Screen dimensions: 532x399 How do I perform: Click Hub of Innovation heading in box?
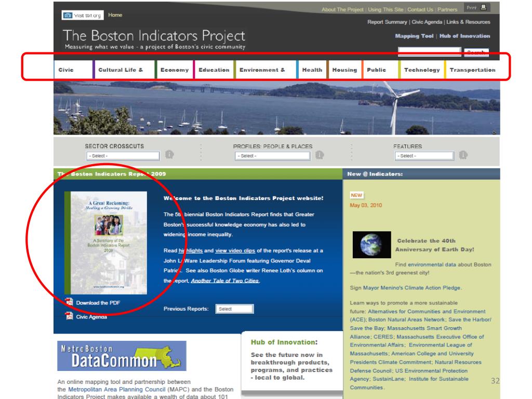coord(284,342)
